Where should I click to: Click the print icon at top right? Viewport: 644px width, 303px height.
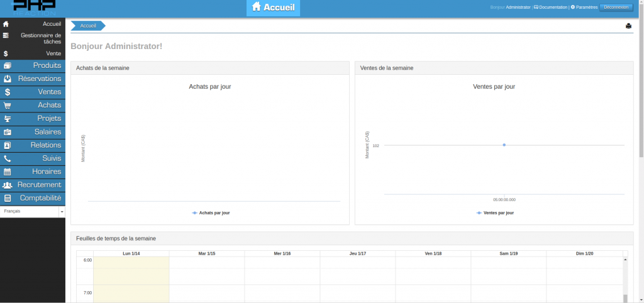[x=628, y=26]
